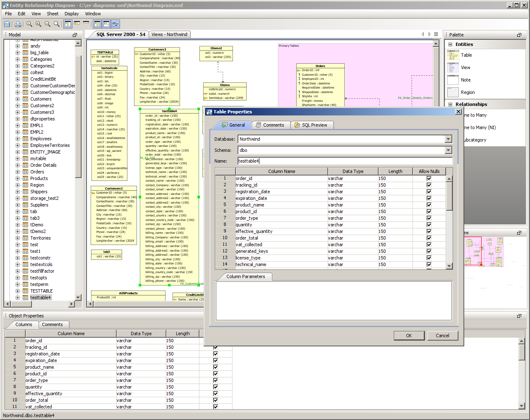Toggle the relationship names display icon
This screenshot has height=420, width=530.
[115, 24]
